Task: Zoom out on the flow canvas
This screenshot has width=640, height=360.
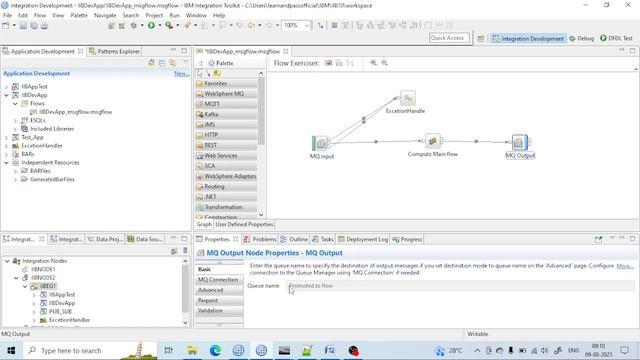Action: pyautogui.click(x=384, y=63)
